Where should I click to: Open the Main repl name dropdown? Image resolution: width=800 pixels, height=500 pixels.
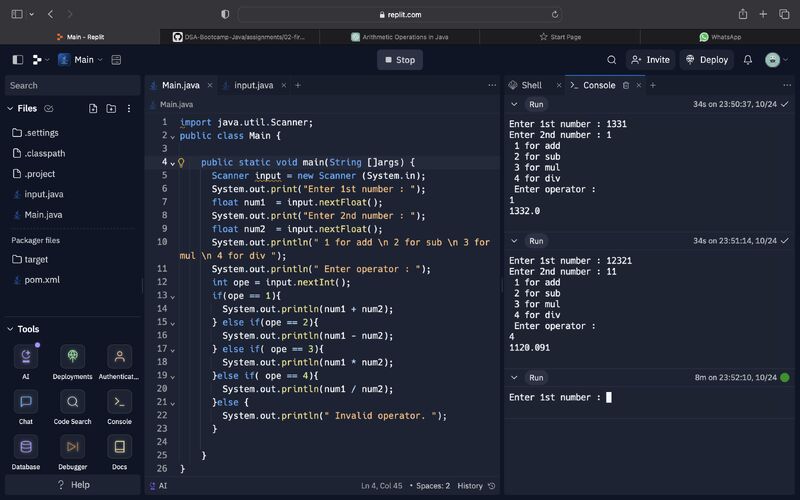click(x=85, y=60)
